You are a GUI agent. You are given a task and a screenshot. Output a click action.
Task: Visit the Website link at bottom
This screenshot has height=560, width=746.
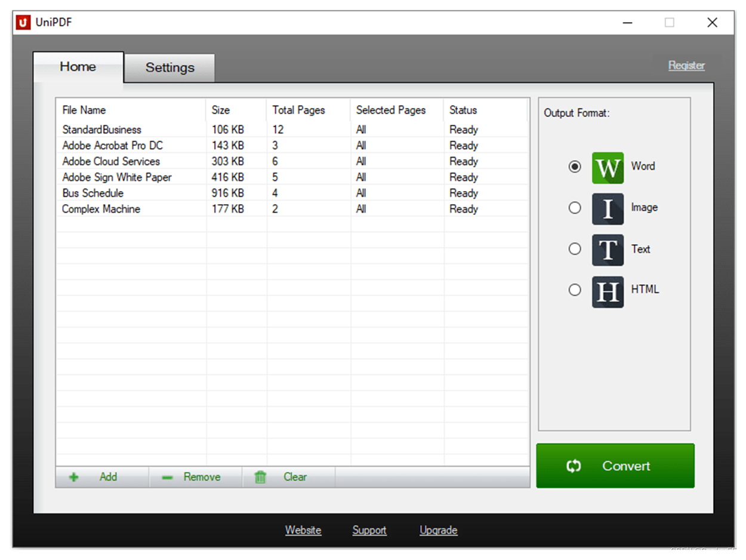[x=303, y=530]
